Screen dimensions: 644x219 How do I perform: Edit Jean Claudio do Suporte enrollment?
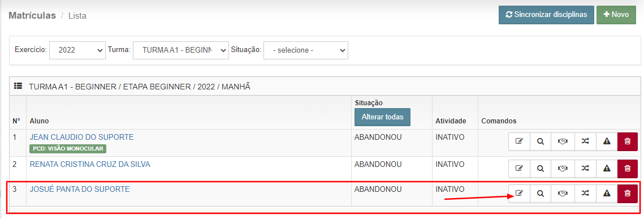click(x=519, y=141)
